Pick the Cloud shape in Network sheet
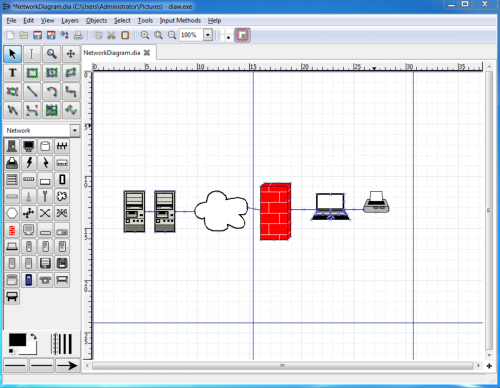Viewport: 500px width, 388px height. 62,196
